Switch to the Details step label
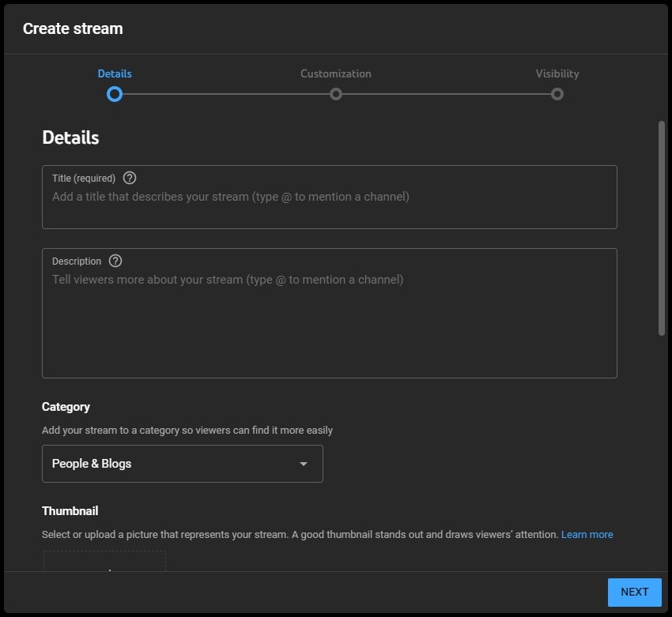672x617 pixels. (x=115, y=73)
